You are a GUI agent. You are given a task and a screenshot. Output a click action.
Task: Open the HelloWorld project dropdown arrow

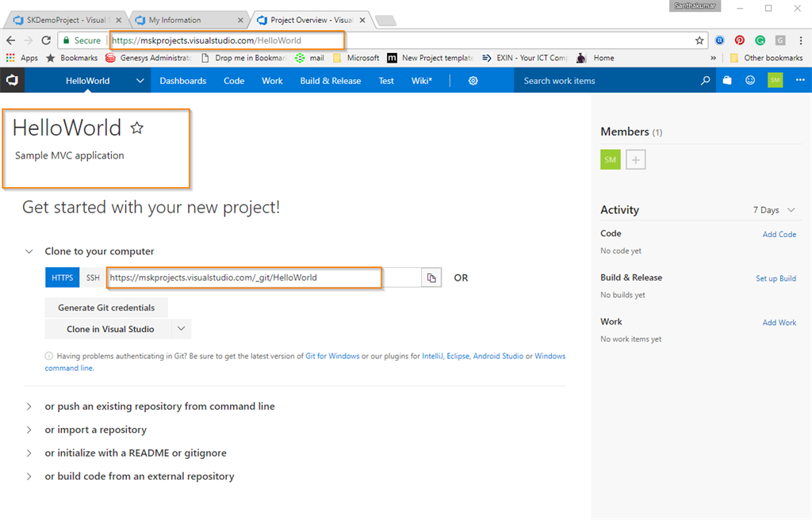point(140,81)
